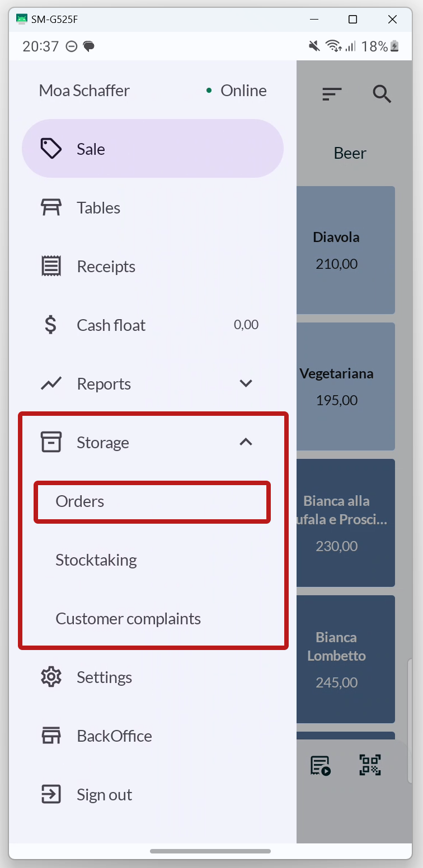
Task: Click the Cash float dollar icon
Action: [51, 325]
